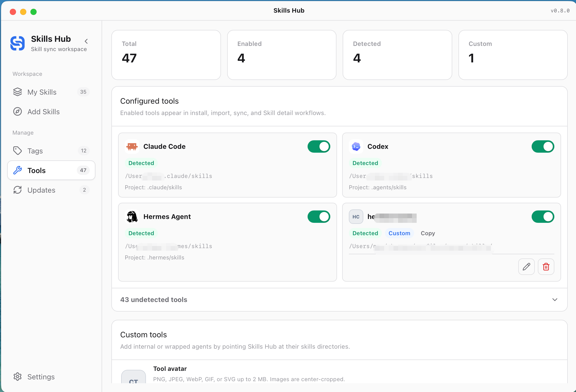Open the Tags label icon

(x=18, y=151)
